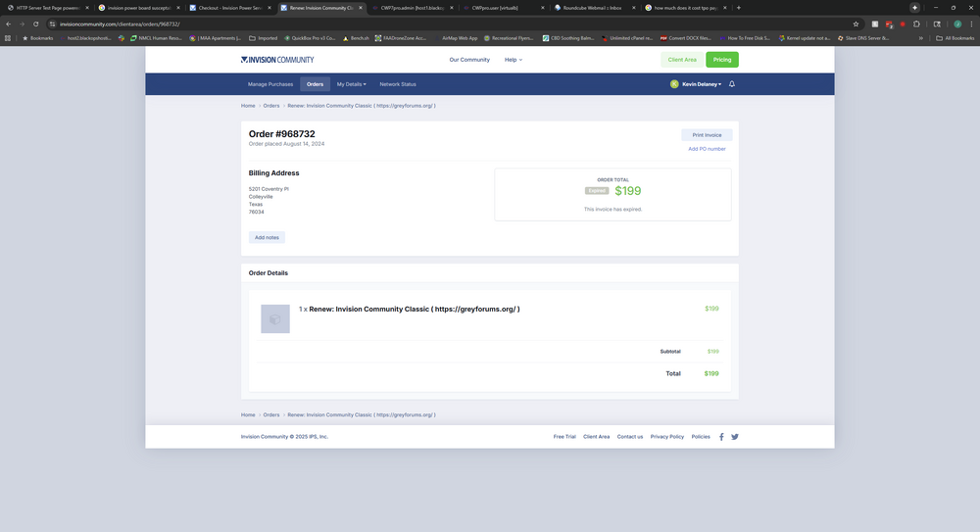Open the Network Status menu item

pyautogui.click(x=397, y=84)
